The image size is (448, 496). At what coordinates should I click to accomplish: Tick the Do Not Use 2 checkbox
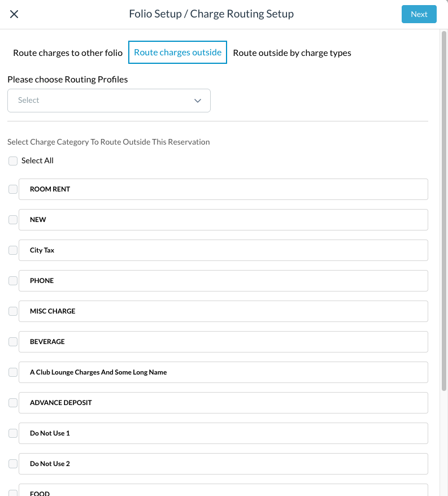13,464
